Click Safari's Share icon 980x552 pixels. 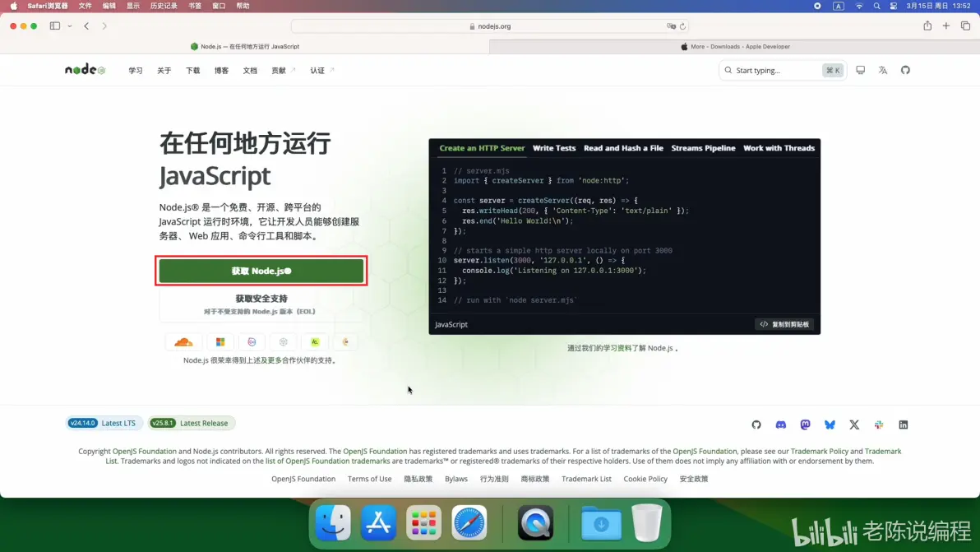coord(927,26)
